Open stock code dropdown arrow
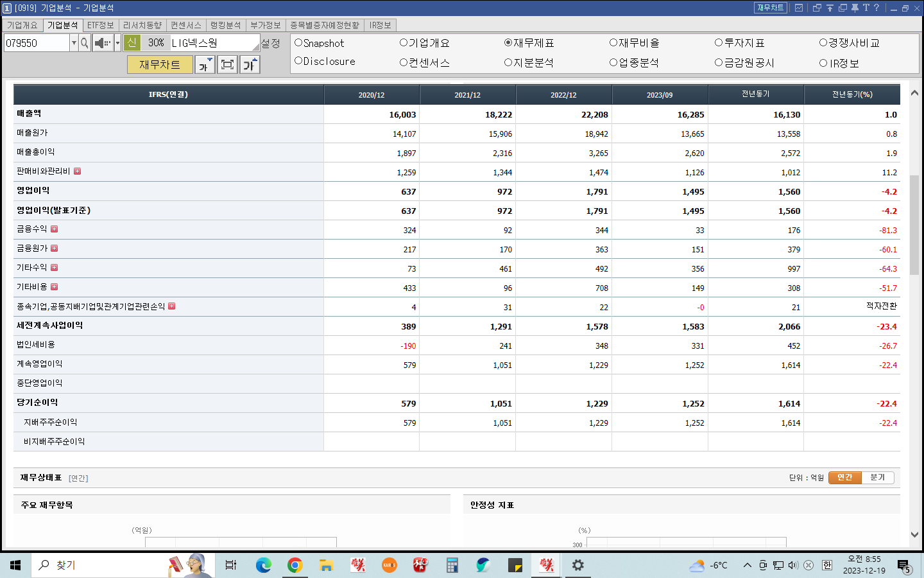Screen dimensions: 924x578 click(x=74, y=43)
